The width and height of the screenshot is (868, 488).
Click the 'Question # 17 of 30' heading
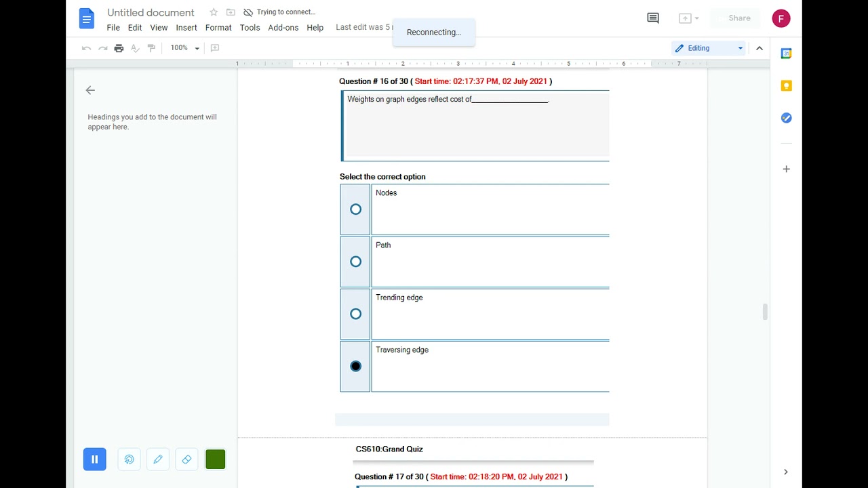pyautogui.click(x=461, y=477)
